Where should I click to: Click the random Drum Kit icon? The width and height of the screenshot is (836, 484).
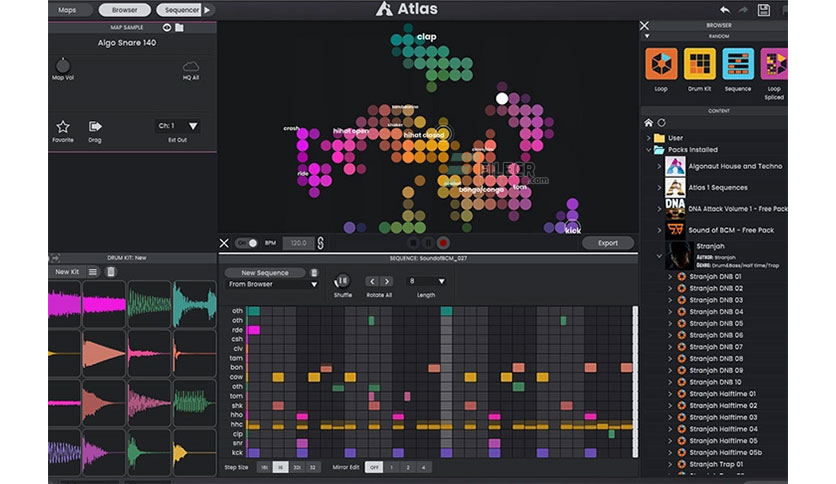[x=699, y=64]
